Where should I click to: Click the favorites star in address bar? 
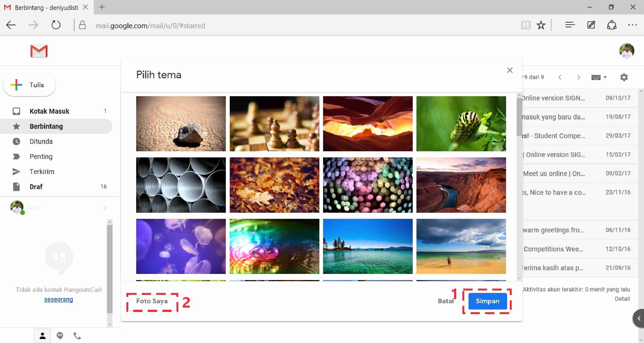541,25
